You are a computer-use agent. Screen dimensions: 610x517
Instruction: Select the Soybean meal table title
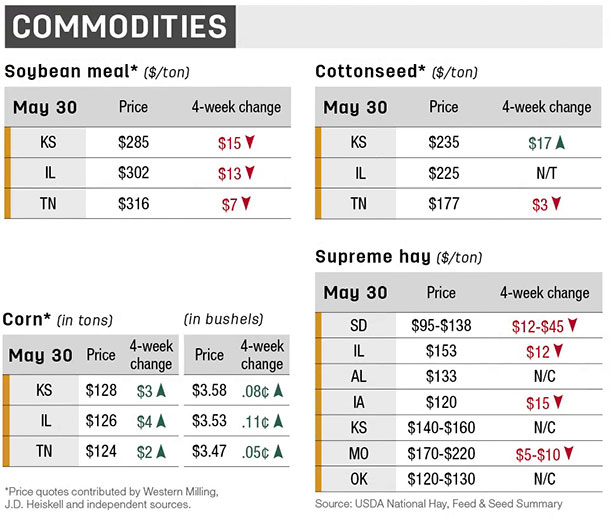click(97, 72)
